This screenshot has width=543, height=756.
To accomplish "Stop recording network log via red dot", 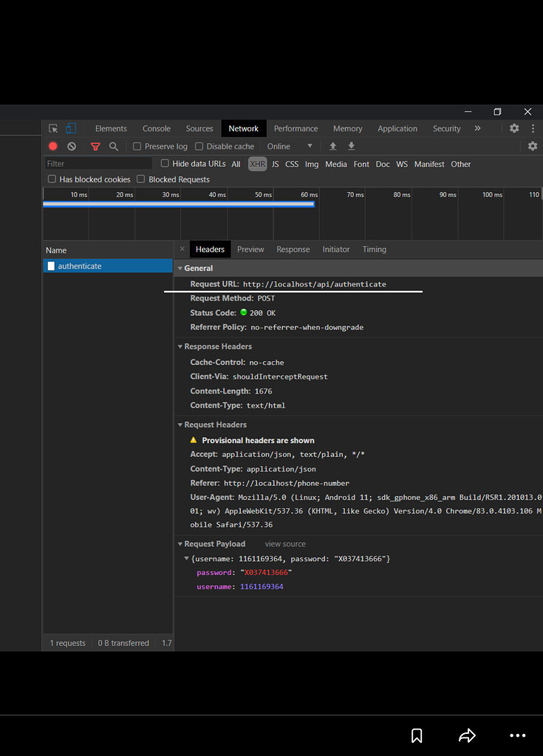I will (53, 146).
